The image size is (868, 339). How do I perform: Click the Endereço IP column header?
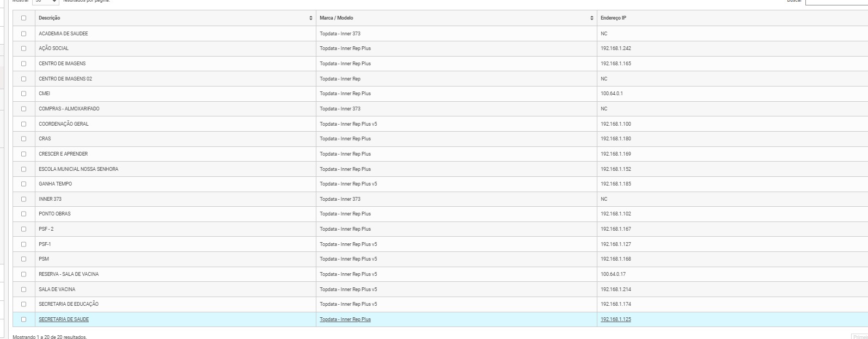coord(613,19)
